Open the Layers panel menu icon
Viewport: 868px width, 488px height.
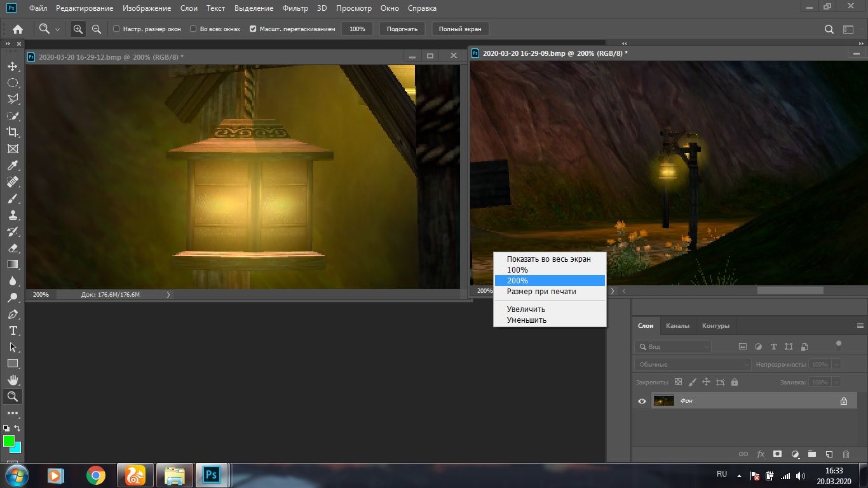(860, 326)
